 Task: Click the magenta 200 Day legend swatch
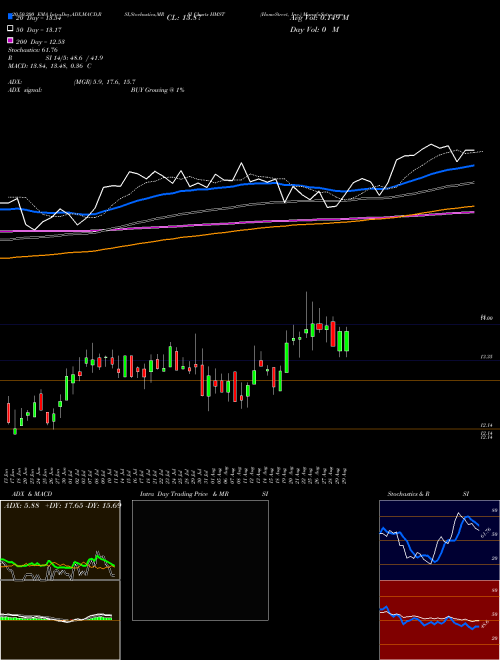(10, 40)
